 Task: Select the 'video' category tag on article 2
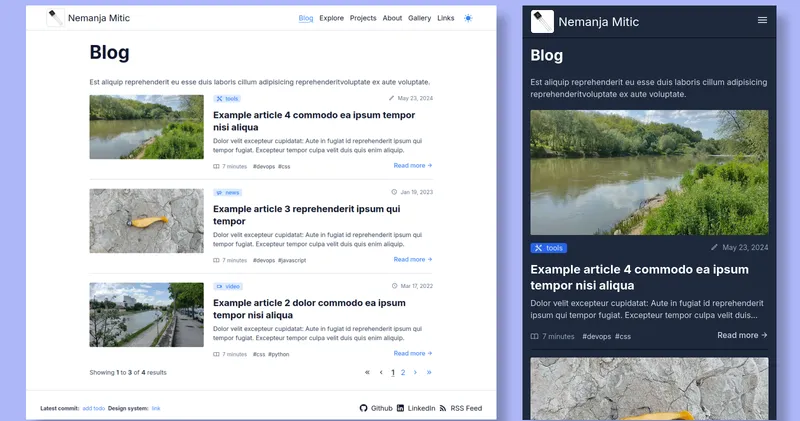(228, 286)
